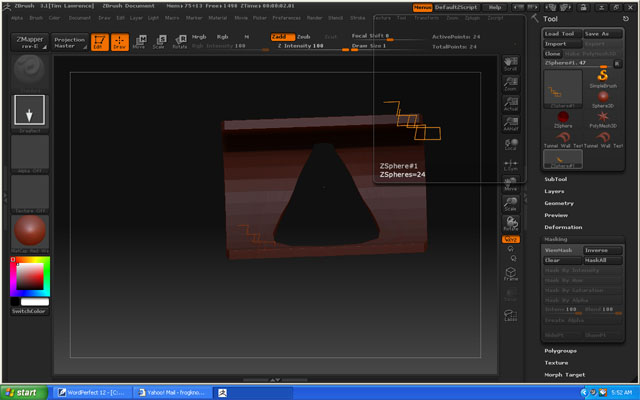Expand the Morph Target section
Viewport: 640px width, 400px height.
coord(564,375)
